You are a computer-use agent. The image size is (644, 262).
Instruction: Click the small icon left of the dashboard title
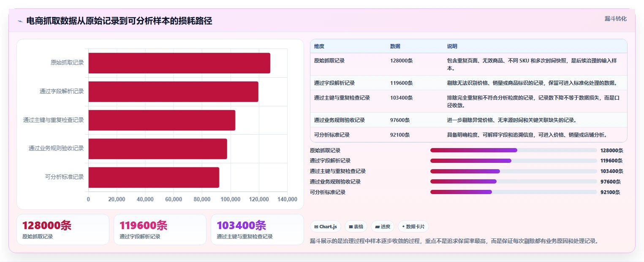[x=20, y=21]
